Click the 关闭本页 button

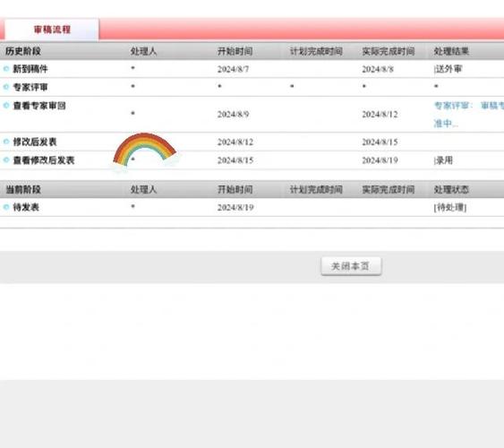pyautogui.click(x=351, y=266)
